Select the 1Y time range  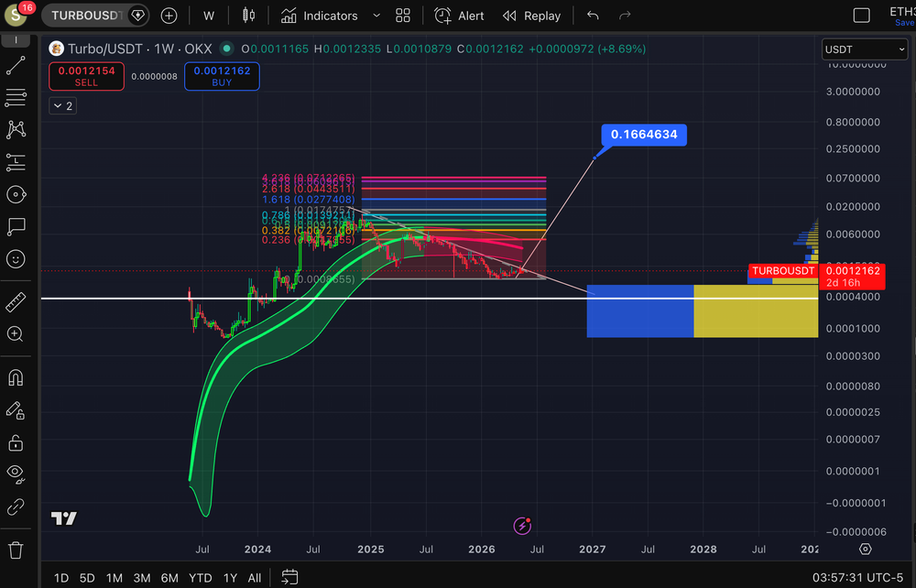[230, 578]
